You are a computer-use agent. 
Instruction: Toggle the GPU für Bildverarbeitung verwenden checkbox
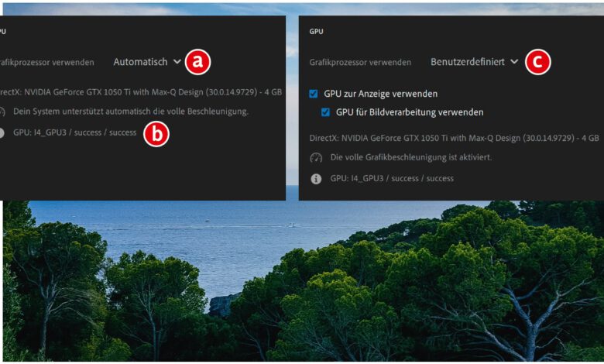[x=325, y=112]
